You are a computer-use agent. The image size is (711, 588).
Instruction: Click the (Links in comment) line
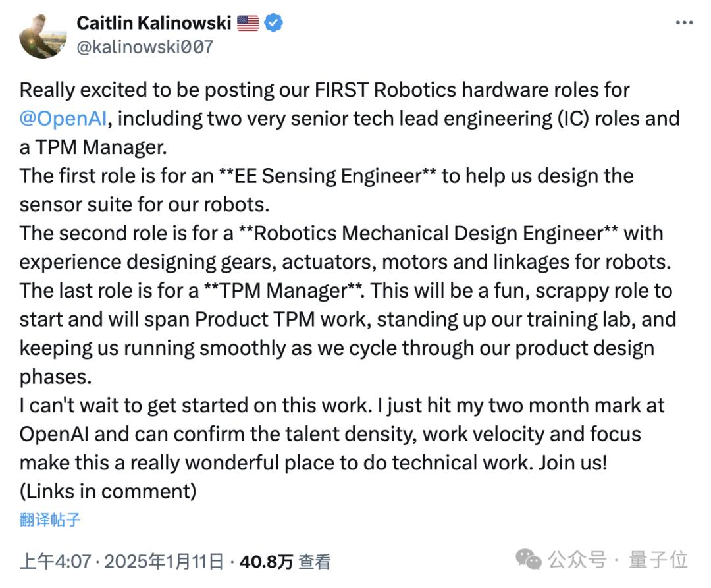[x=108, y=491]
